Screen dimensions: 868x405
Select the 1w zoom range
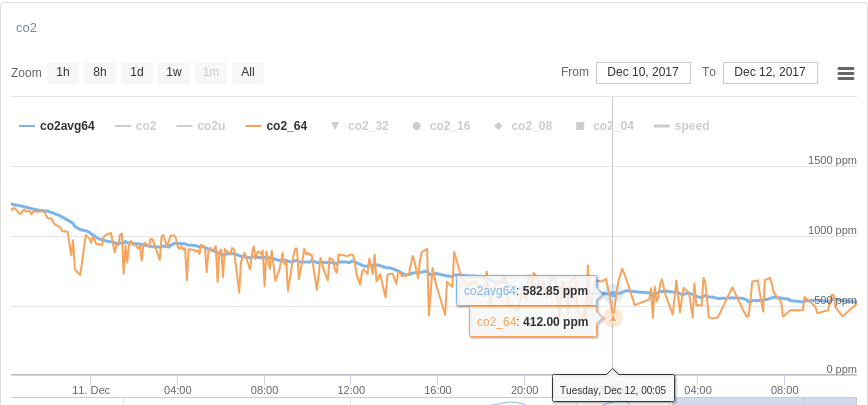tap(174, 72)
